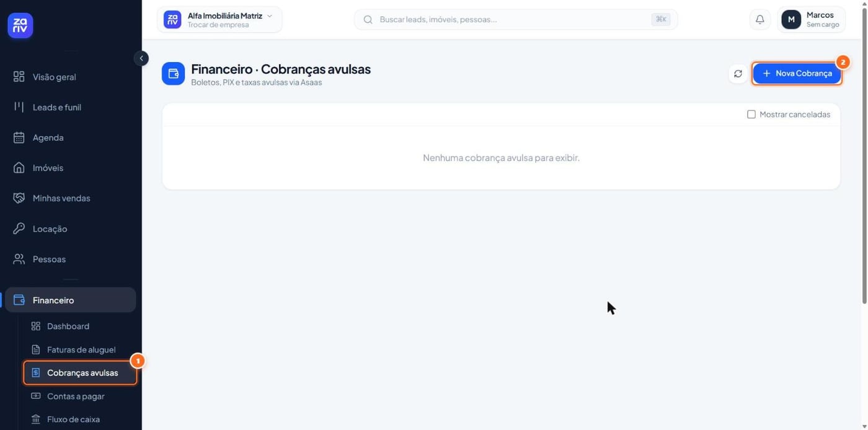Click the search magnifier icon
The width and height of the screenshot is (868, 430).
point(368,19)
